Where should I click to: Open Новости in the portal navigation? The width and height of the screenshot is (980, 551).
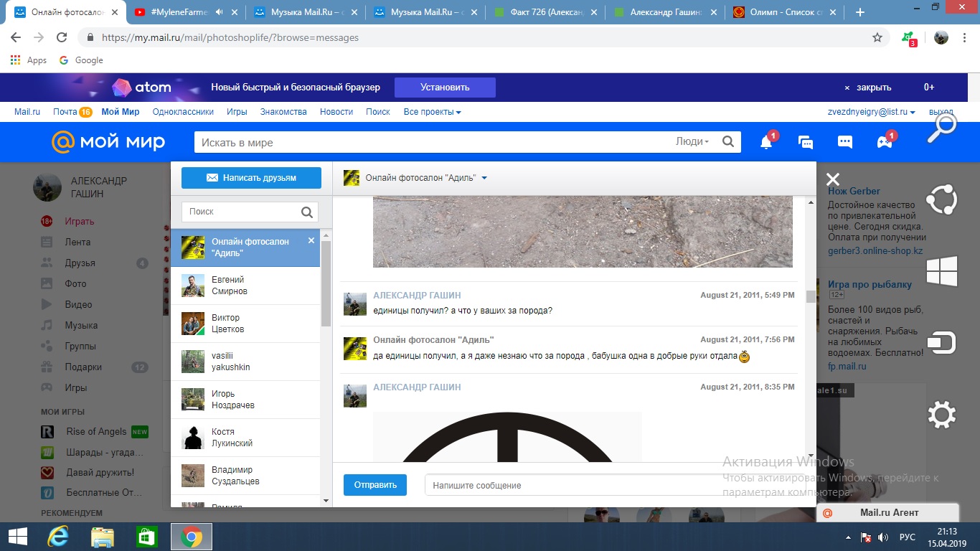click(x=336, y=112)
